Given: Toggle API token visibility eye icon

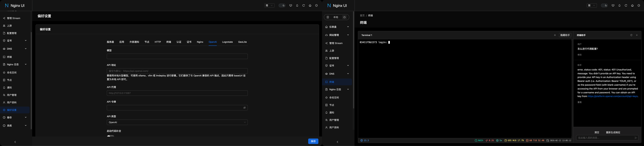Looking at the screenshot, I should (244, 108).
